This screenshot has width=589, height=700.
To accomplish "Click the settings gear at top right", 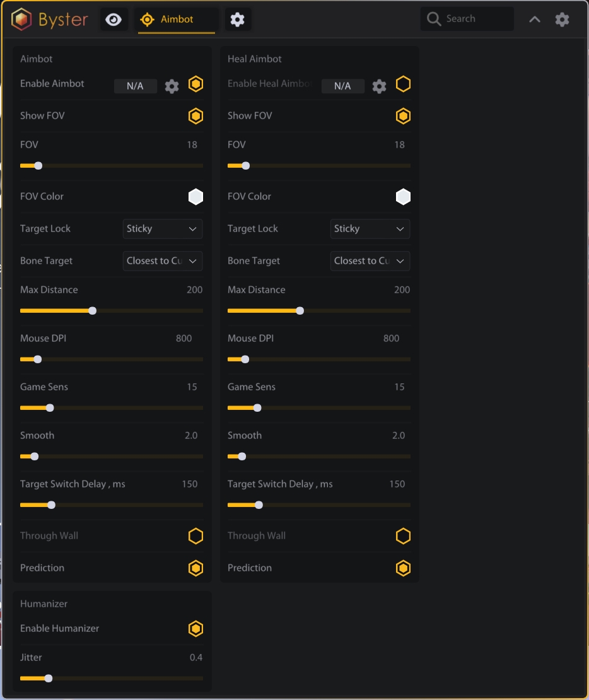I will click(562, 20).
